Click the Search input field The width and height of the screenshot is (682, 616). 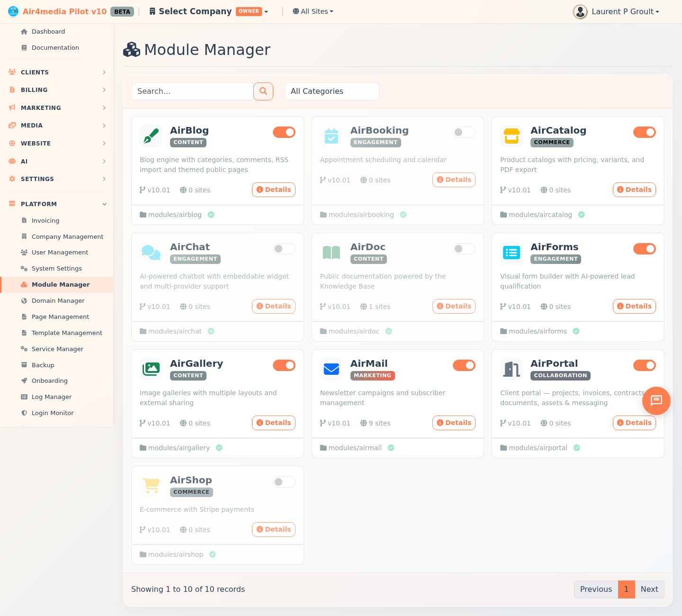pos(192,91)
